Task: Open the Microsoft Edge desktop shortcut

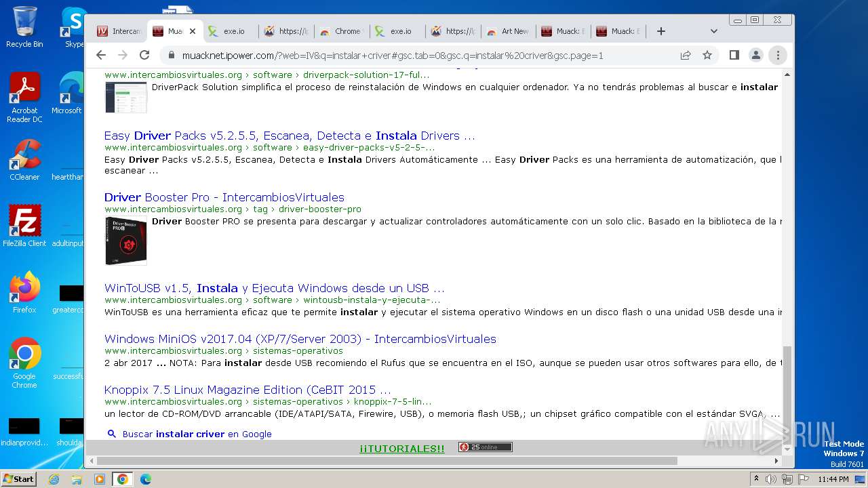Action: coord(68,93)
